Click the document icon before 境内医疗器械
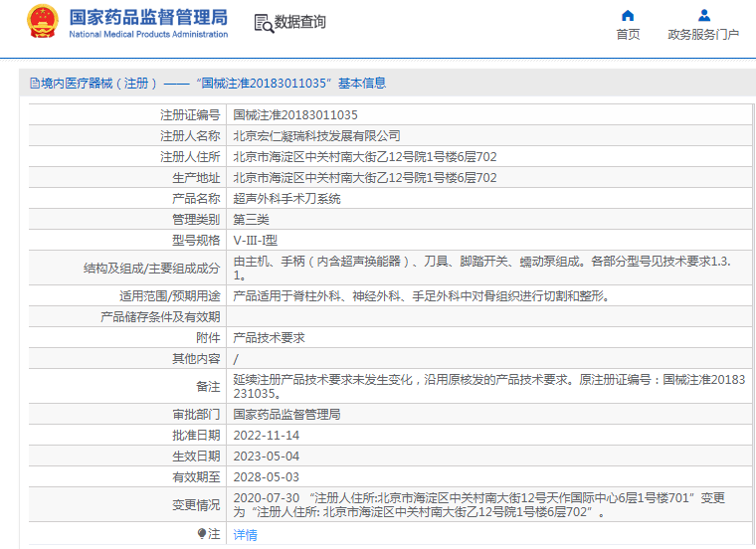756x549 pixels. click(x=35, y=84)
